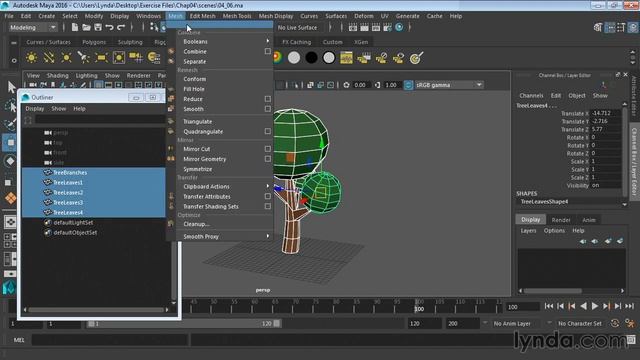Switch to the Render layer tab
This screenshot has height=360, width=640.
tap(561, 220)
